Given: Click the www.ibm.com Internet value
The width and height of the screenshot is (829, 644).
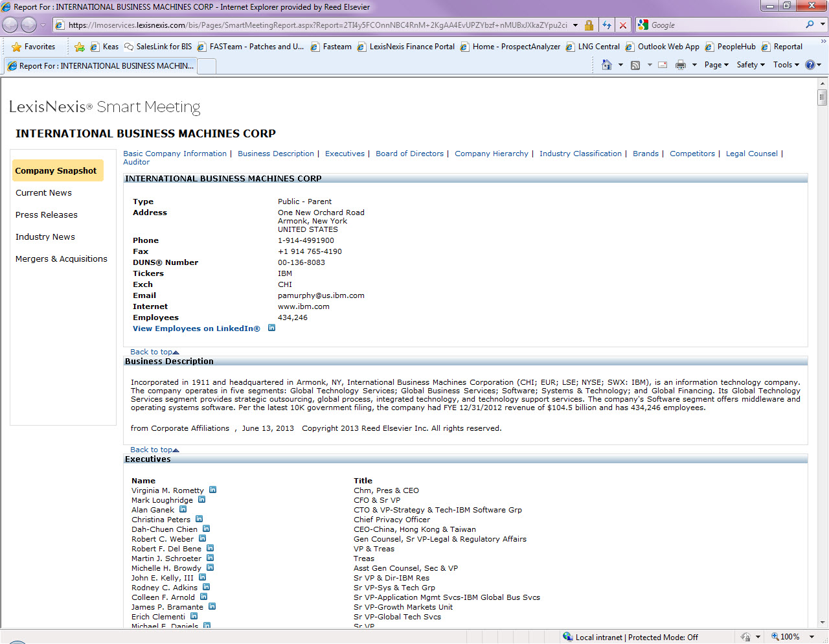Looking at the screenshot, I should click(x=304, y=306).
